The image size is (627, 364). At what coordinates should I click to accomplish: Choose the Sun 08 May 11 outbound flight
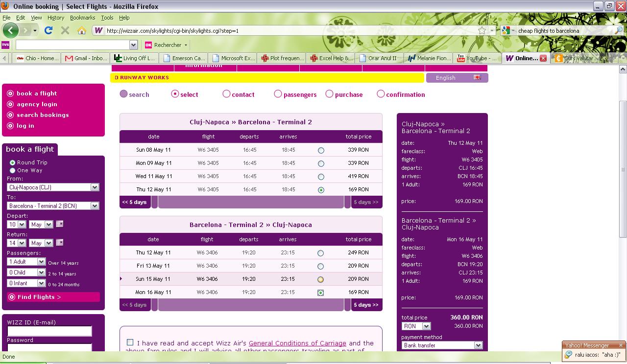[x=321, y=150]
